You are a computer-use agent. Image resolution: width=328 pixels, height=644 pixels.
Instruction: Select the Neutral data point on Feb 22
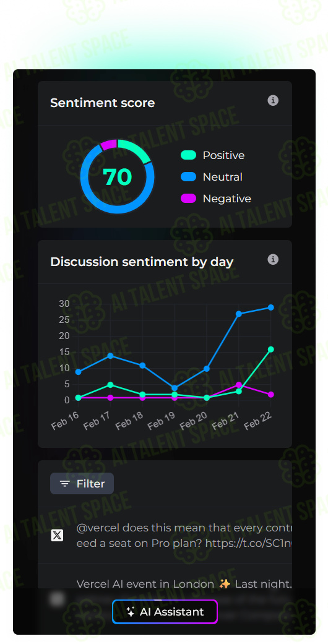click(271, 307)
